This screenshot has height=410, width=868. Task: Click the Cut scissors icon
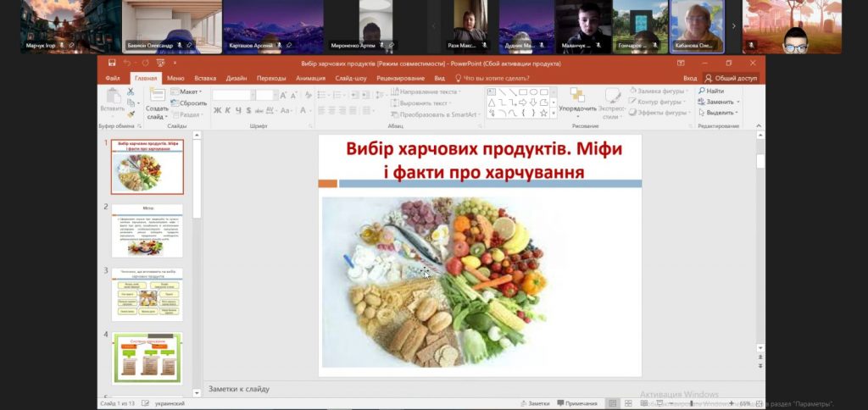(131, 91)
